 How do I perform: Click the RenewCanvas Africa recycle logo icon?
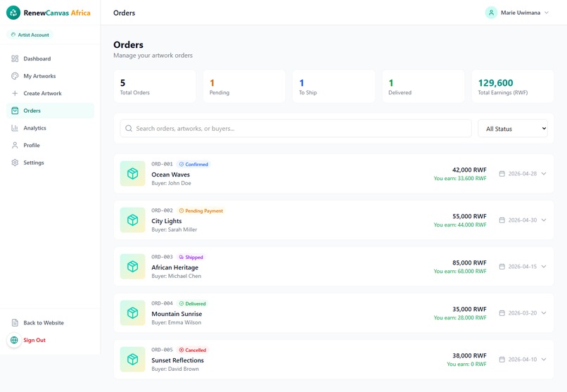click(x=13, y=13)
